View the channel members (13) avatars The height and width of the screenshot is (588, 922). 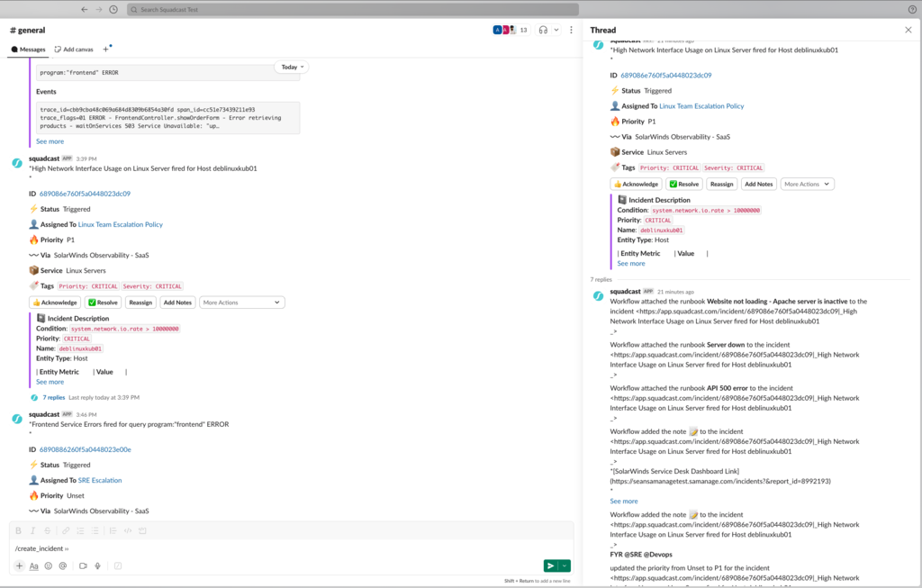tap(511, 30)
